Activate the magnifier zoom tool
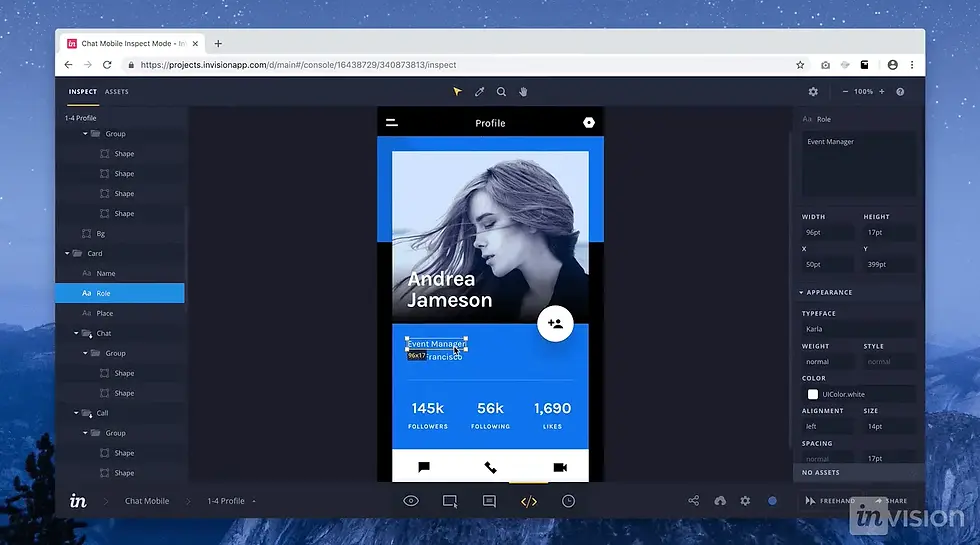The image size is (980, 545). point(501,92)
